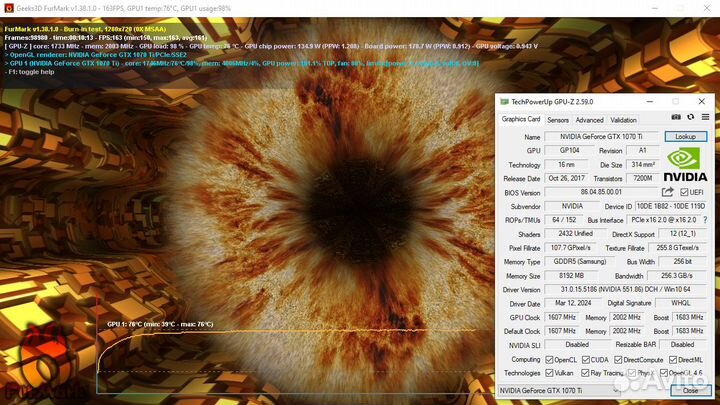Toggle the UEFI checkbox
Image resolution: width=720 pixels, height=405 pixels.
pyautogui.click(x=684, y=191)
